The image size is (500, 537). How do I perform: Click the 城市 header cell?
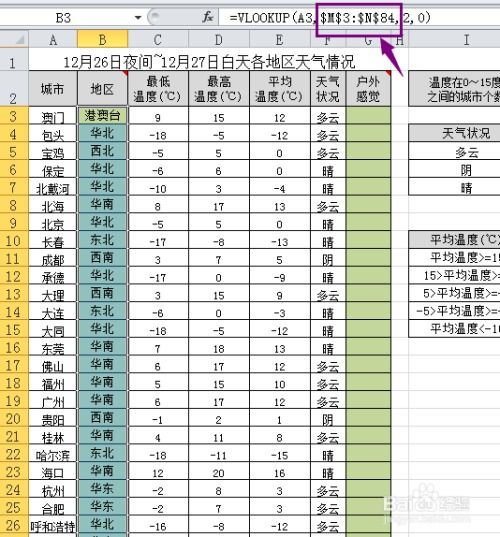(53, 89)
